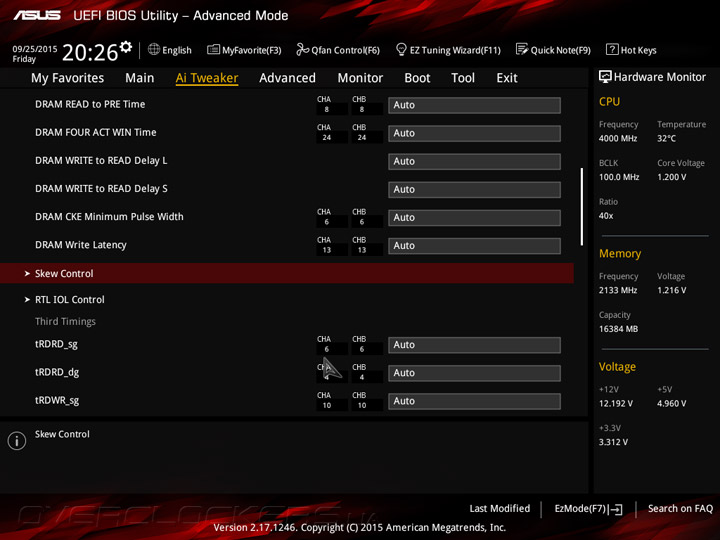Click the 20:26 clock display

(90, 52)
